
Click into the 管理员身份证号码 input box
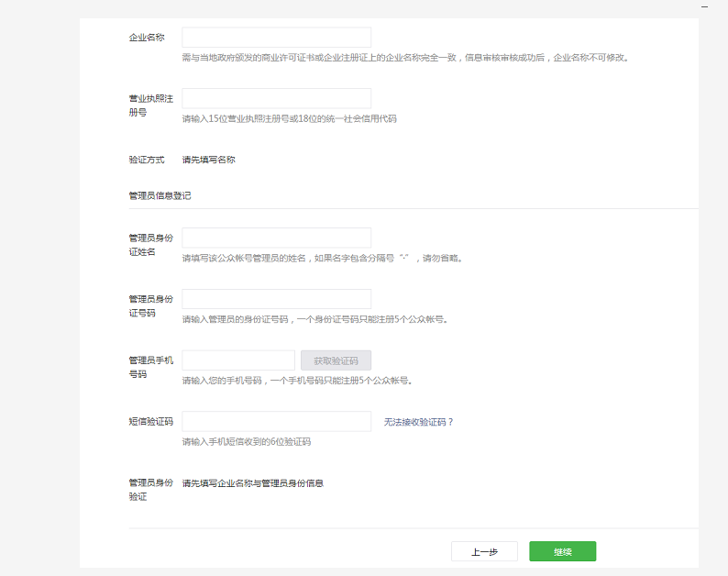tap(276, 299)
